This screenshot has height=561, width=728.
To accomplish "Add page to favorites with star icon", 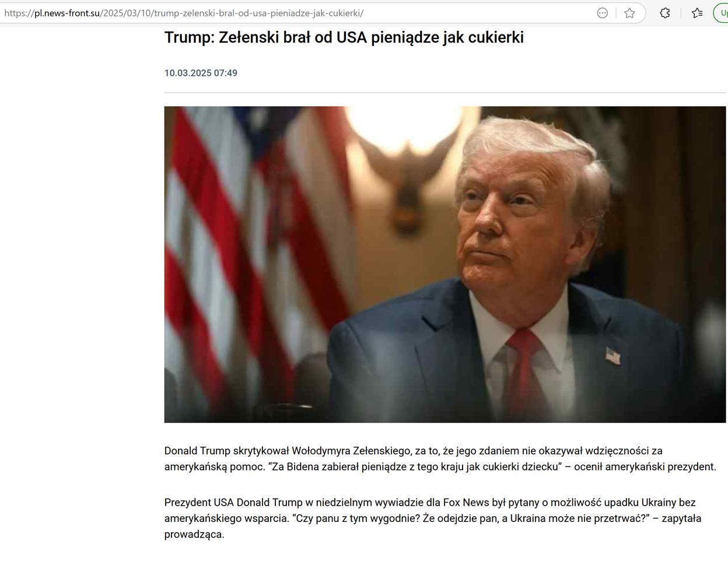I will (629, 13).
